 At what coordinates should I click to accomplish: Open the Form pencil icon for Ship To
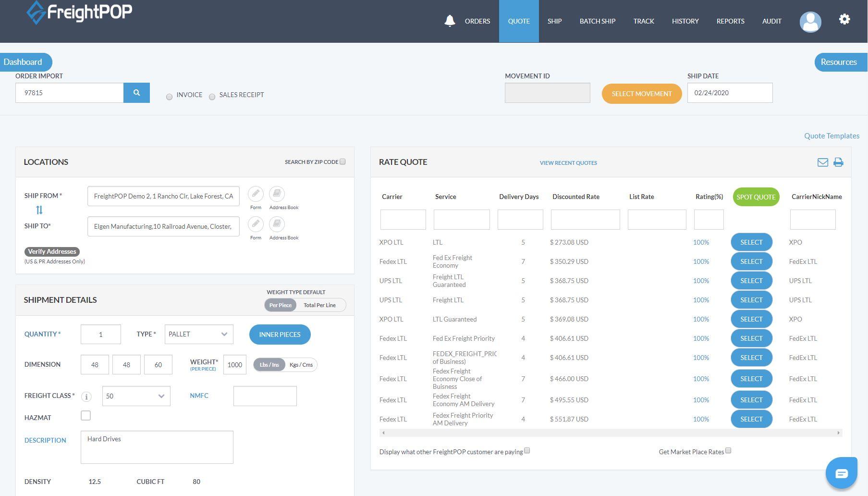point(256,224)
